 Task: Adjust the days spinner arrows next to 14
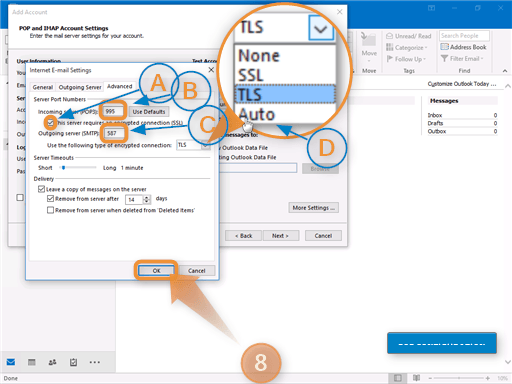pos(147,199)
